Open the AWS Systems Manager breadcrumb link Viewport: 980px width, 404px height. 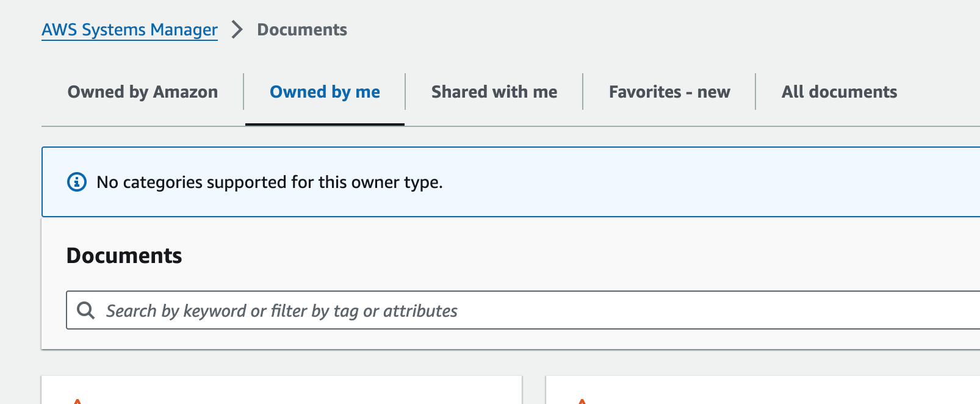pyautogui.click(x=129, y=30)
